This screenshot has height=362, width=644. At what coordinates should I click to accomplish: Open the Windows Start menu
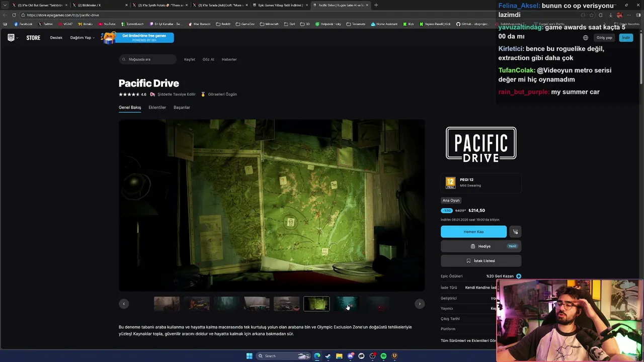pos(249,356)
